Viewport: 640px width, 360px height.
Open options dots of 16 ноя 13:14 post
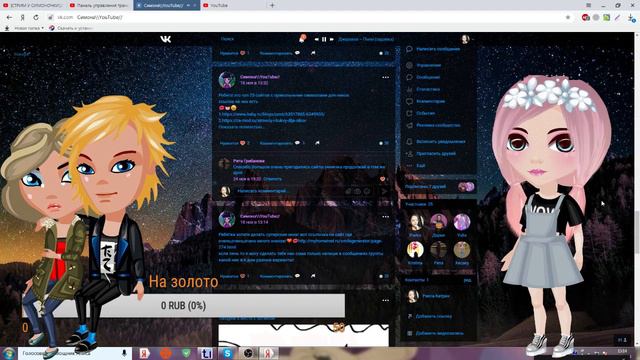(385, 217)
